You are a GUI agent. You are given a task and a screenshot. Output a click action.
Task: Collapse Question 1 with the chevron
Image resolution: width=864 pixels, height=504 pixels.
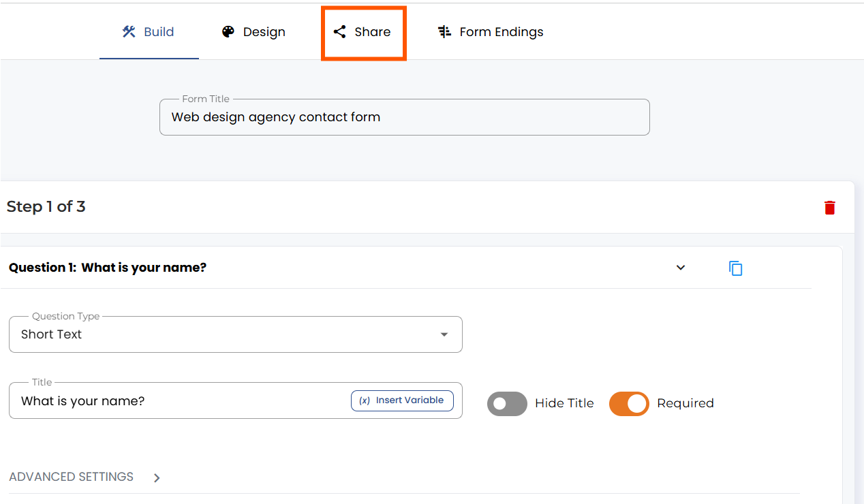680,268
